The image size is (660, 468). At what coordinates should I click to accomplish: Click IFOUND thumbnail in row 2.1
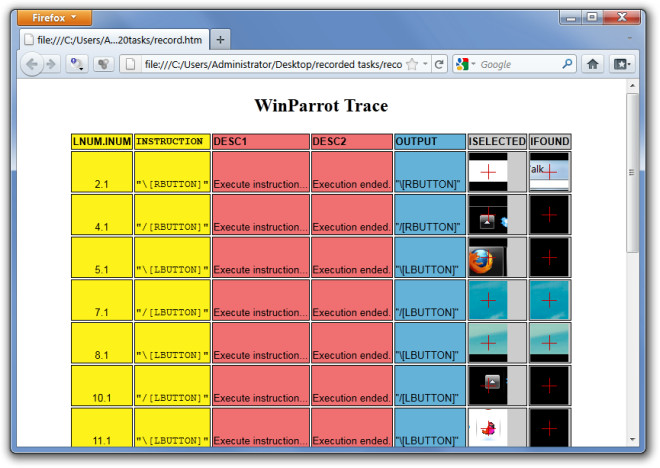(549, 172)
